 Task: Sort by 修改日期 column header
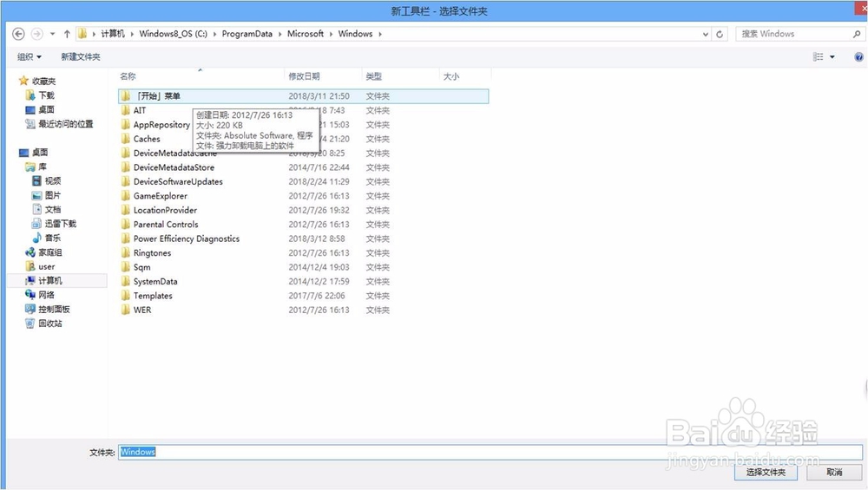pos(304,76)
